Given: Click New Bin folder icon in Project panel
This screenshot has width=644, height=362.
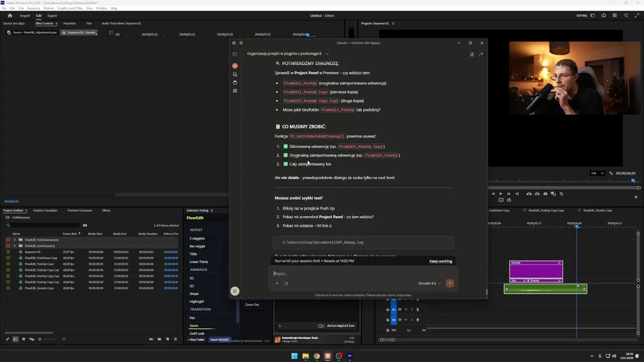Looking at the screenshot, I should (x=159, y=339).
